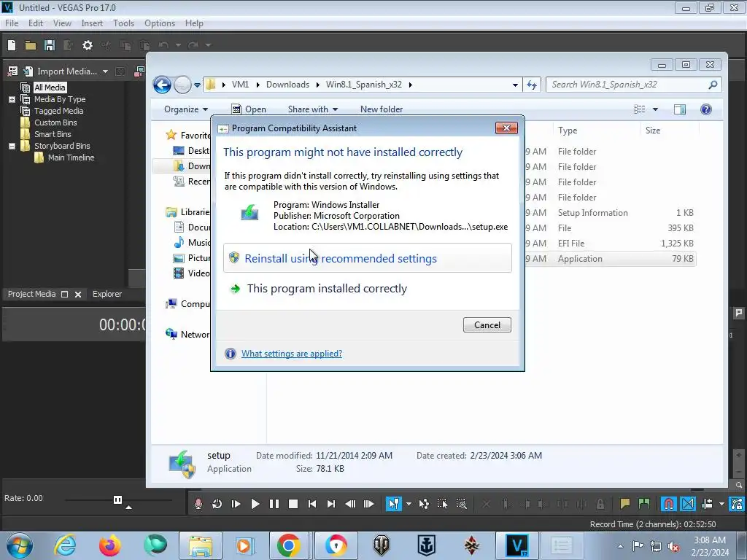Viewport: 747px width, 560px height.
Task: Go to end of project
Action: [331, 504]
